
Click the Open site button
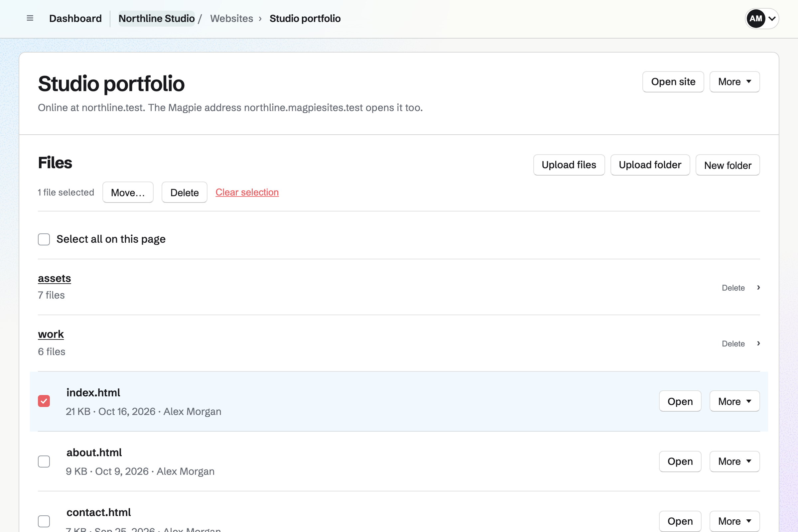(x=673, y=82)
